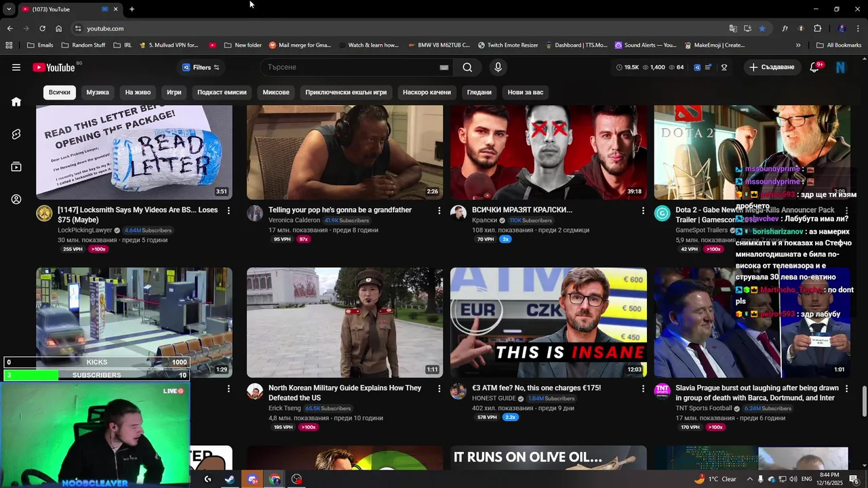Expand the hidden bookmarks overflow chevron
Image resolution: width=868 pixels, height=488 pixels.
pos(798,45)
